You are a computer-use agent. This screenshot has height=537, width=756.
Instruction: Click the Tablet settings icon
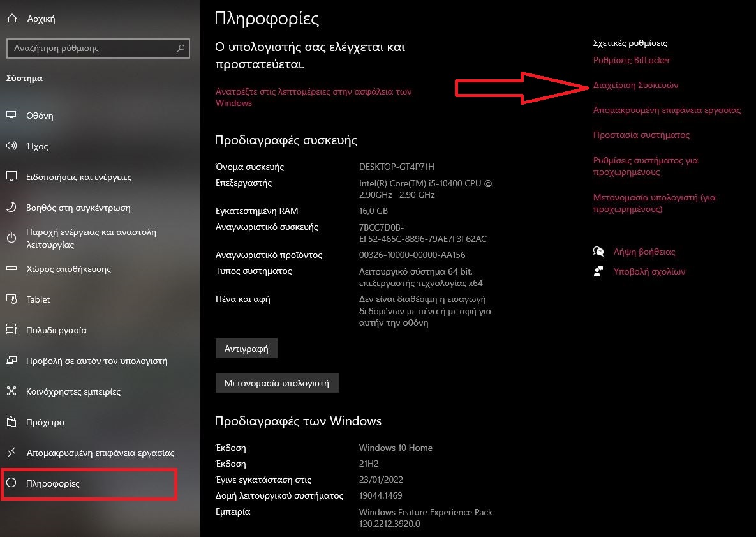coord(11,299)
